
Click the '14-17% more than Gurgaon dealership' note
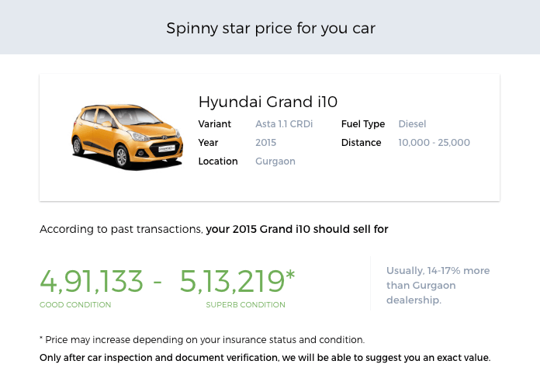click(438, 285)
